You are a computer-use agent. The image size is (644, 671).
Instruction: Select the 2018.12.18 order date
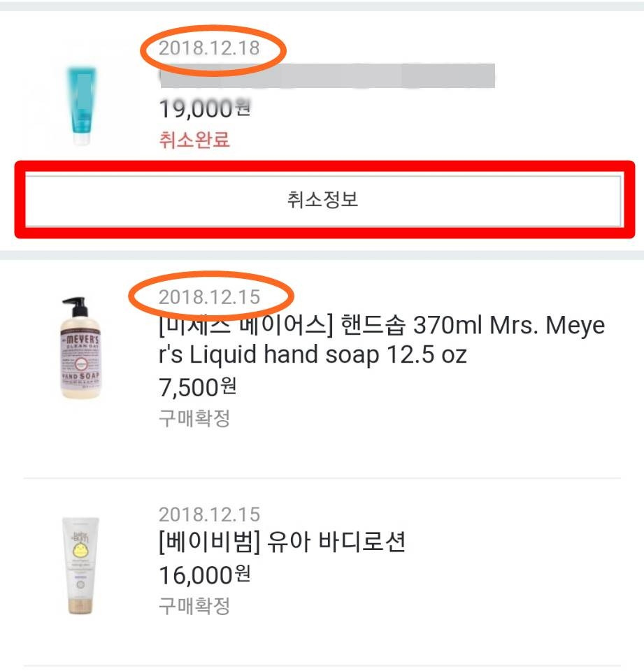pyautogui.click(x=209, y=48)
